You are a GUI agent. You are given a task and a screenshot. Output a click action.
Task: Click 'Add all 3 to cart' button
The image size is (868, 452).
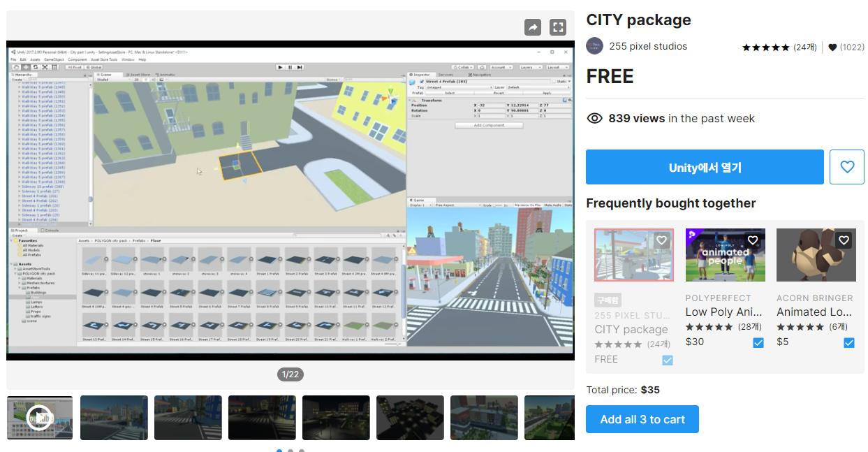(x=642, y=419)
